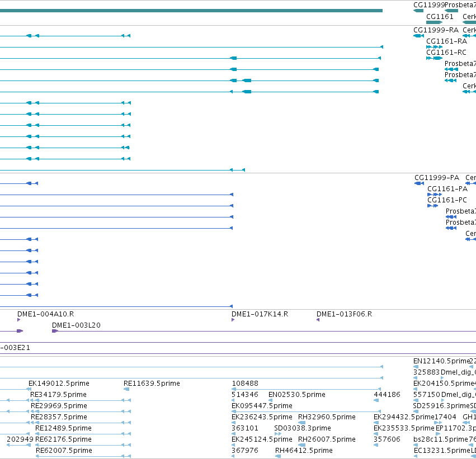Click the DME1-004A10.R purple arrow marker
The height and width of the screenshot is (459, 476).
click(x=19, y=320)
